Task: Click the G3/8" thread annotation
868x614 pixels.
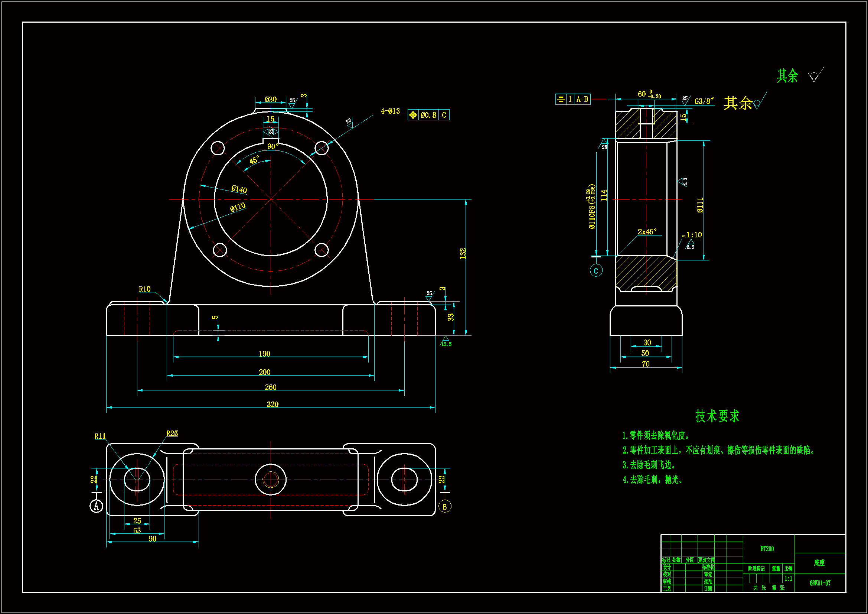Action: [704, 101]
